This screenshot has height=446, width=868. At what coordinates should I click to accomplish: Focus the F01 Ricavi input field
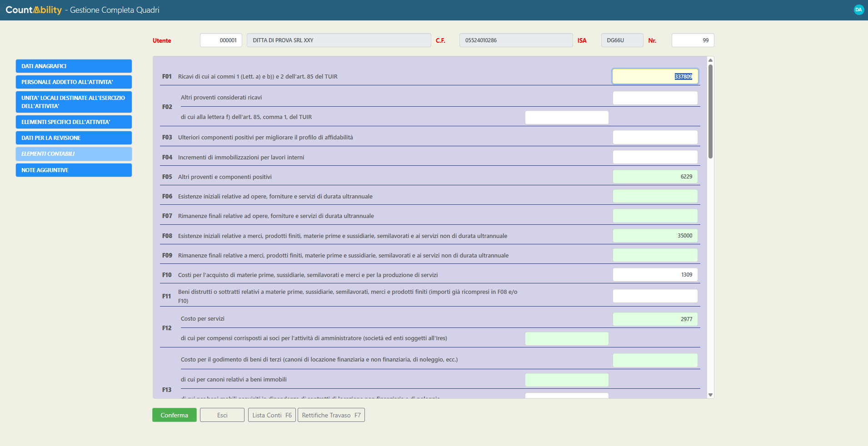(654, 77)
